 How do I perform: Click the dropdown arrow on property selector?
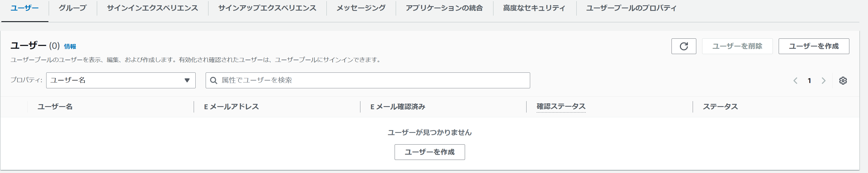click(x=187, y=81)
